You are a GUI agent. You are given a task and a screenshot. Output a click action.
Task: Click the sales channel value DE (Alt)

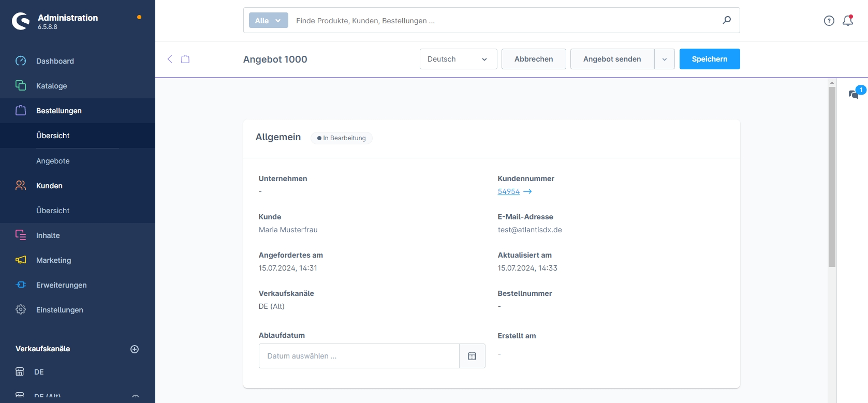click(x=271, y=306)
